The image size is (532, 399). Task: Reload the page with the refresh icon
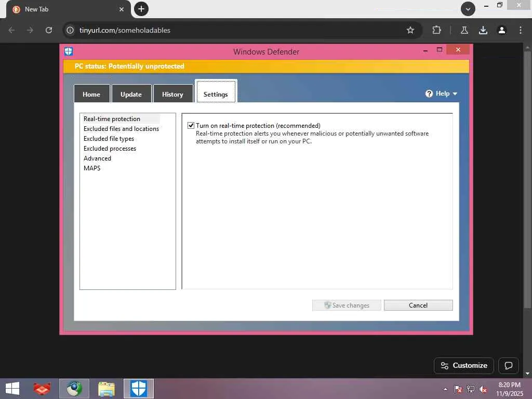49,30
